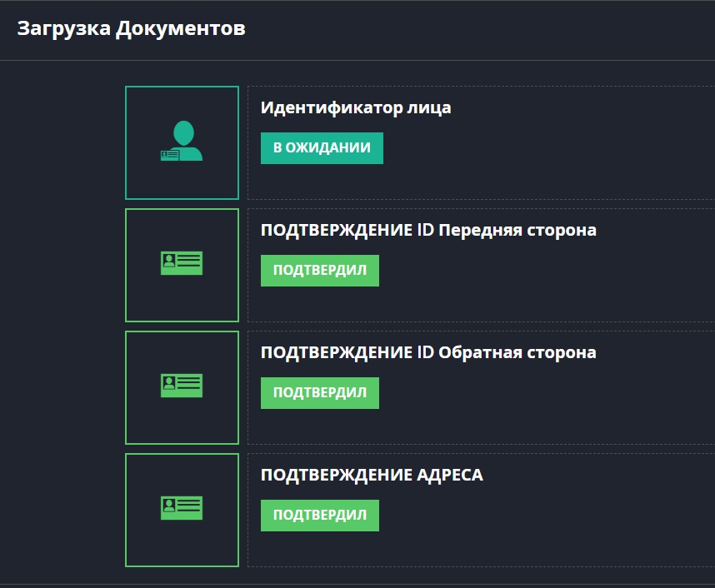The height and width of the screenshot is (588, 715).
Task: Click the ID card icon for Обратная сторона
Action: (182, 386)
